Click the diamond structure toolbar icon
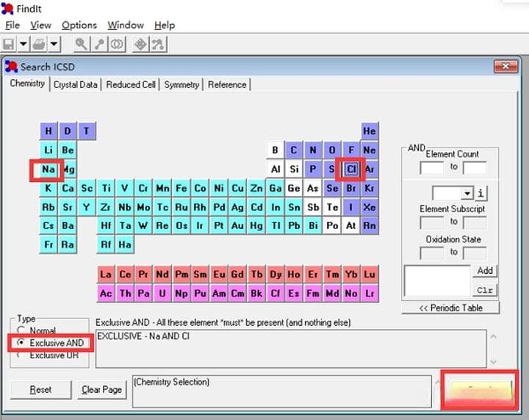The height and width of the screenshot is (420, 529). (x=140, y=45)
